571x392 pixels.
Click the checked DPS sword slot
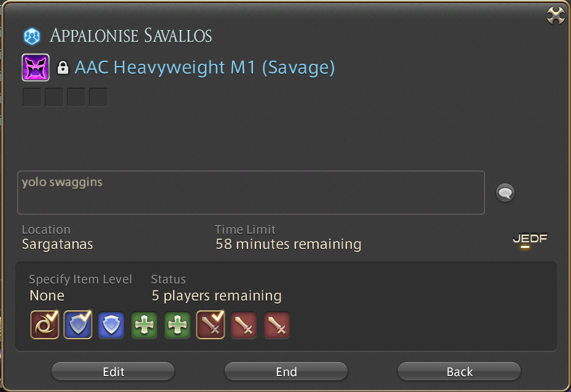tap(211, 325)
